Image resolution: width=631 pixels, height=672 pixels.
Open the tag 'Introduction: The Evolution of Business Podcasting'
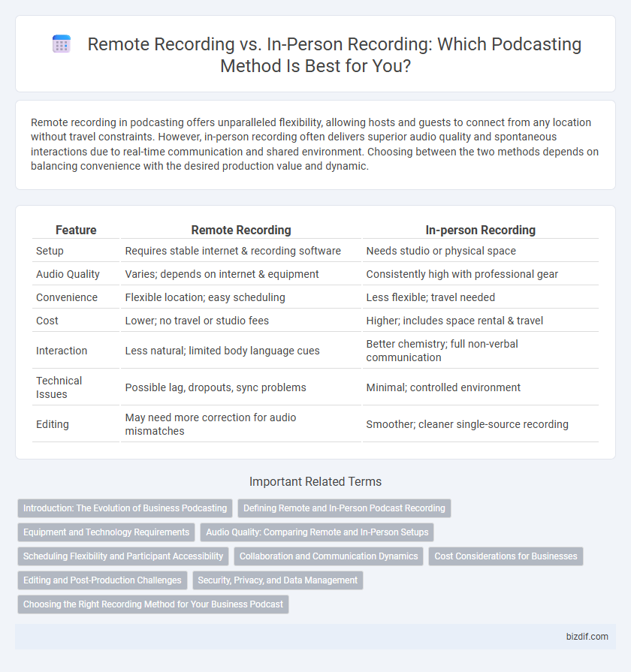125,508
